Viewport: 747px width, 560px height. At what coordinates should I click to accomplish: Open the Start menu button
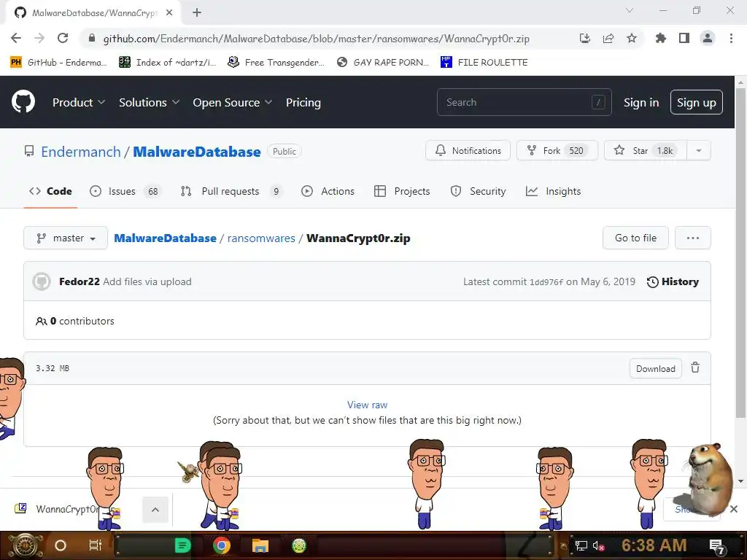tap(25, 545)
